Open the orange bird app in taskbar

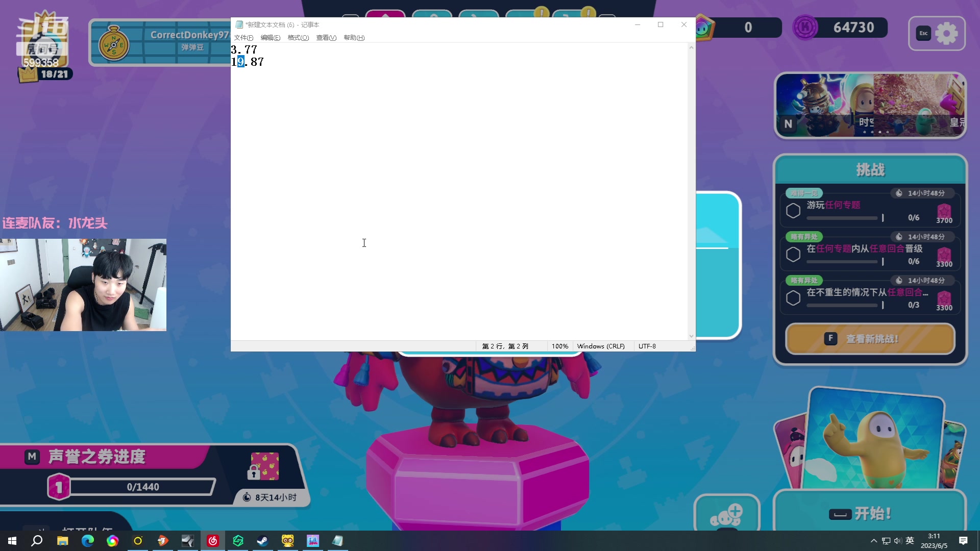pyautogui.click(x=163, y=541)
